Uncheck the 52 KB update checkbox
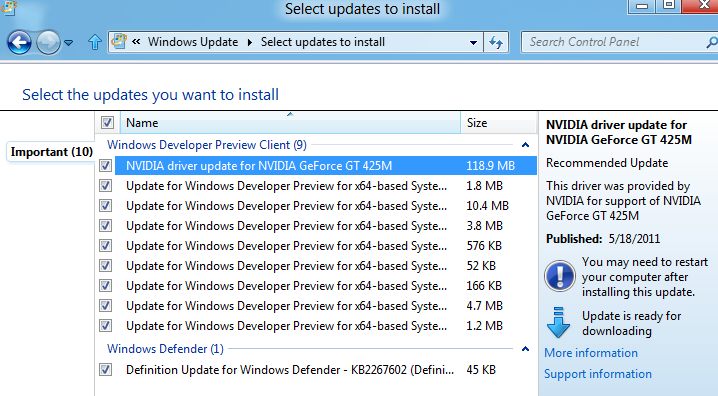 (106, 266)
